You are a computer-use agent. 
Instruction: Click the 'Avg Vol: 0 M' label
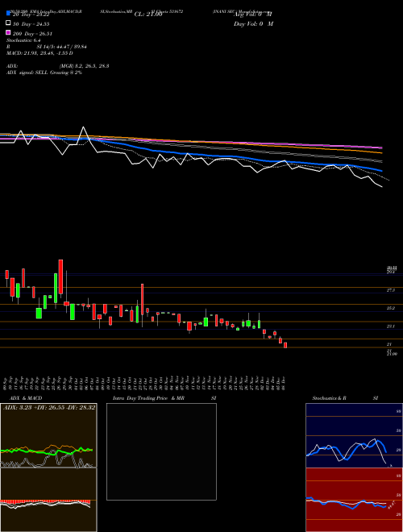[253, 15]
